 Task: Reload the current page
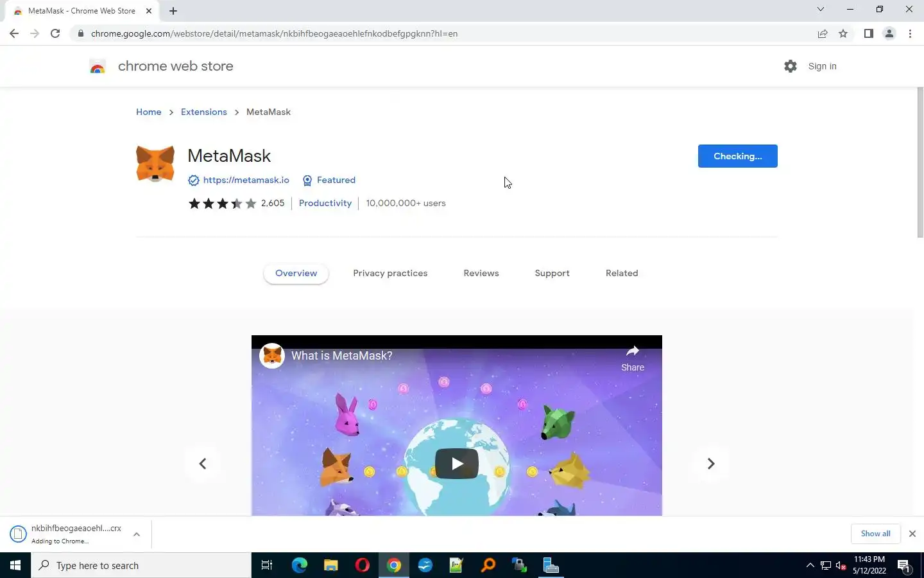55,33
